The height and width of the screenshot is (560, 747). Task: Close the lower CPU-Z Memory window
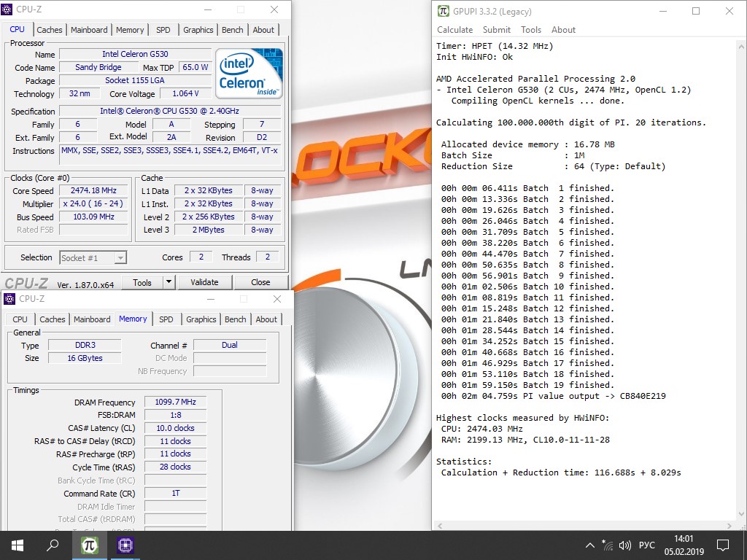click(276, 299)
